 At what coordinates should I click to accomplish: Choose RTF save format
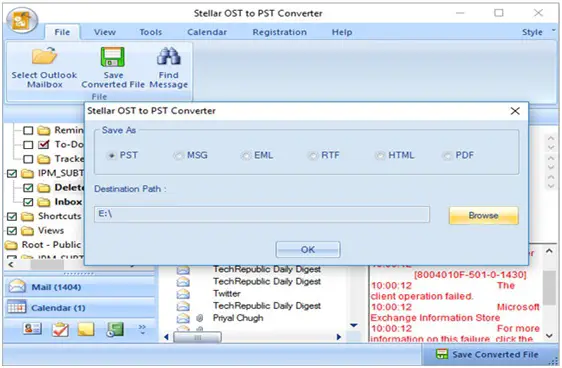coord(324,156)
